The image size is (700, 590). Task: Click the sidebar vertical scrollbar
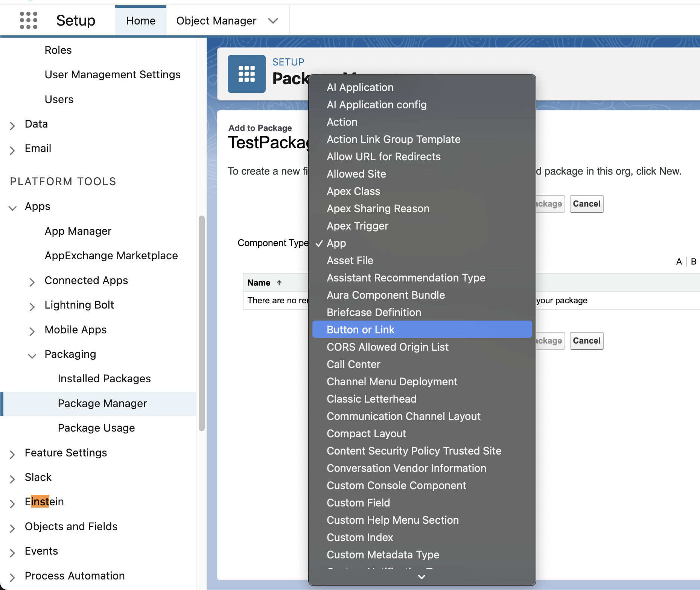pyautogui.click(x=201, y=323)
